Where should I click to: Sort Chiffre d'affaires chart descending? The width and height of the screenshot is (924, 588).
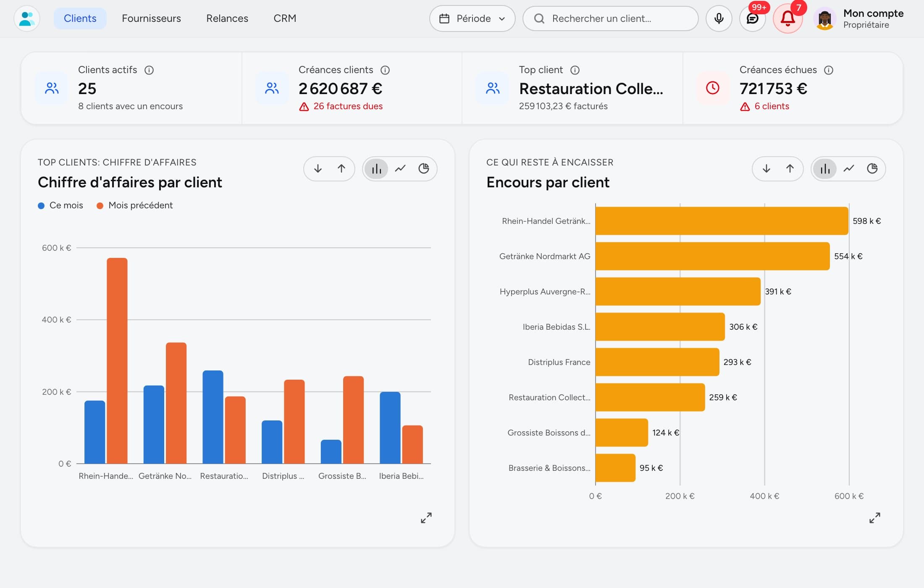click(318, 169)
